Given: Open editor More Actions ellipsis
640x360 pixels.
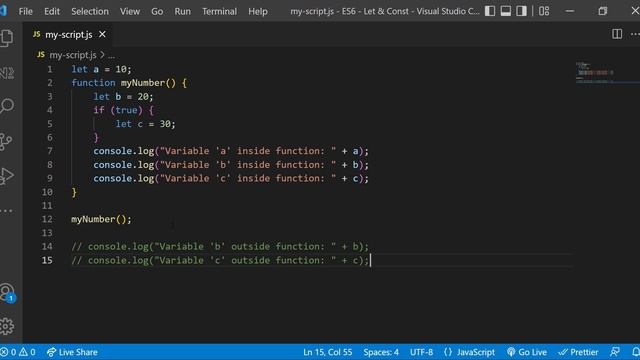Looking at the screenshot, I should point(635,34).
